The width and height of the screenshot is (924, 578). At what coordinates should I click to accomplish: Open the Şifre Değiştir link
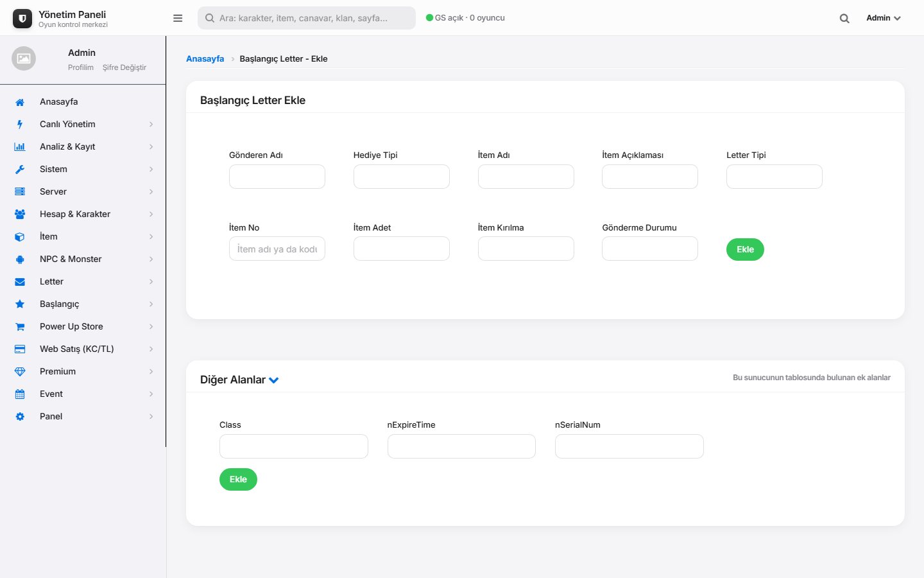tap(124, 67)
